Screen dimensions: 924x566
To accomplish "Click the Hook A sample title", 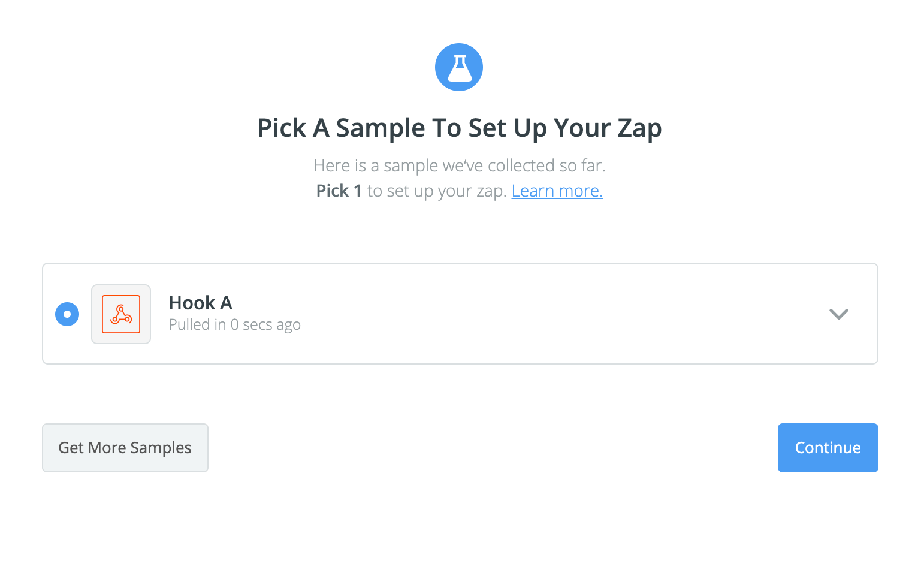I will click(200, 303).
